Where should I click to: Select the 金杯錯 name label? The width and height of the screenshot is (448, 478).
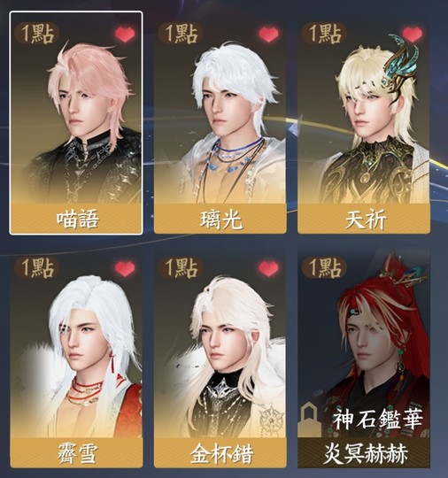click(220, 453)
